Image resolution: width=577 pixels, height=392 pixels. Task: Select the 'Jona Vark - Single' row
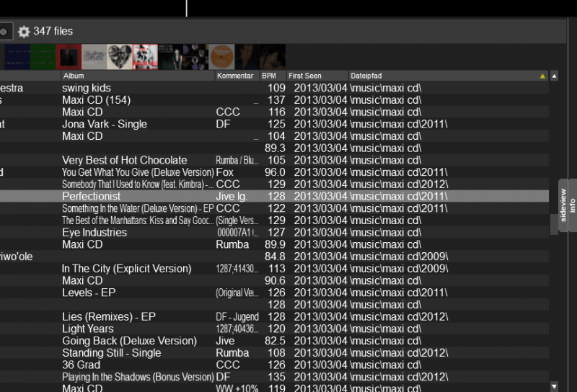click(274, 124)
